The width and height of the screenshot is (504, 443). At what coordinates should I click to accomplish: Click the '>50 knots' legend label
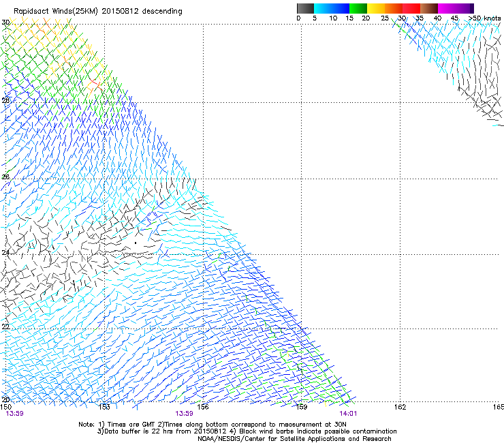(484, 18)
